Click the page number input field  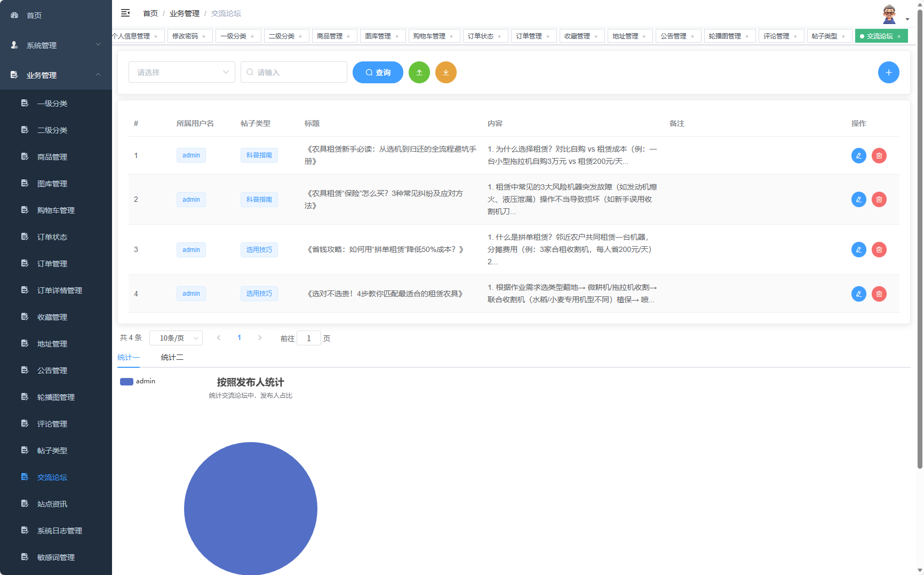(309, 338)
